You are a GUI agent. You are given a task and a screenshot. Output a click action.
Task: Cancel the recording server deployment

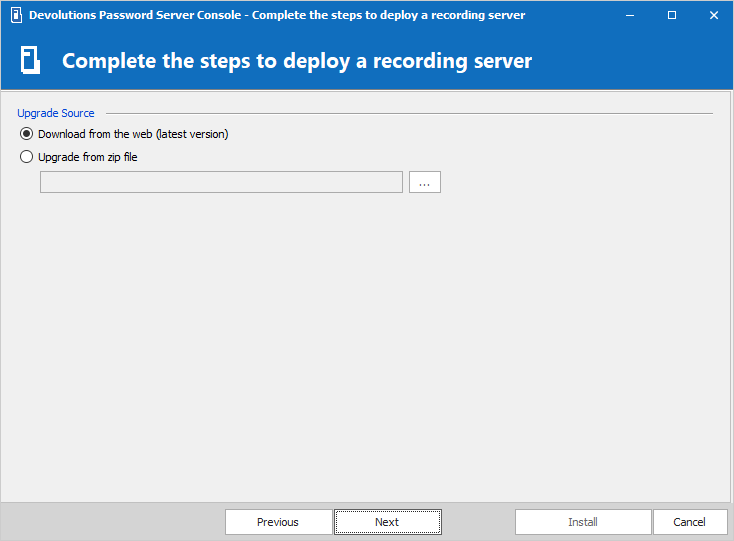tap(689, 522)
